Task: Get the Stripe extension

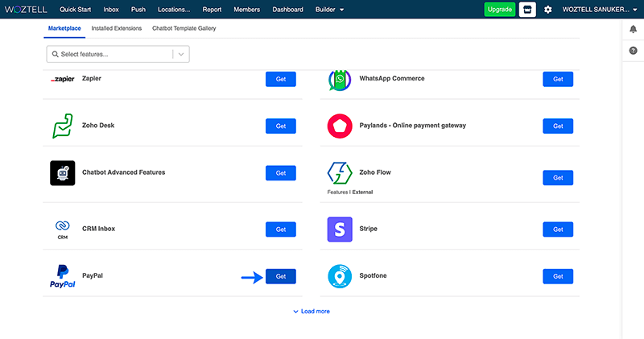Action: (558, 229)
